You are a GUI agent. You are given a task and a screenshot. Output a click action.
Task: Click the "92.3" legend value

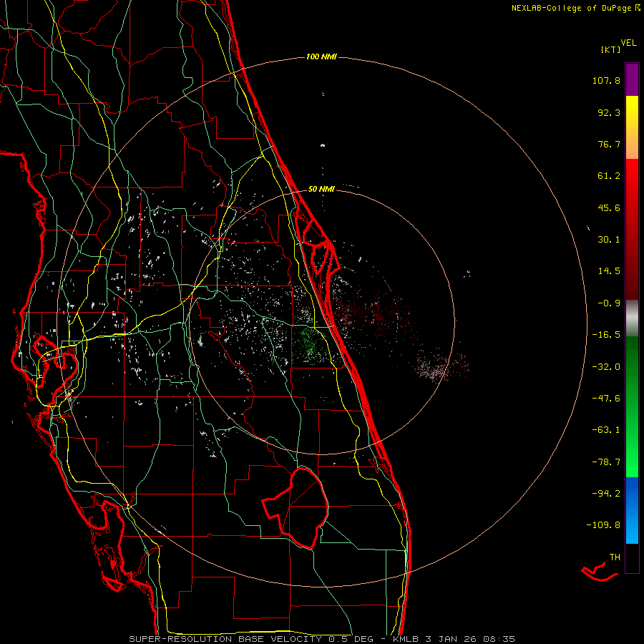coord(609,112)
